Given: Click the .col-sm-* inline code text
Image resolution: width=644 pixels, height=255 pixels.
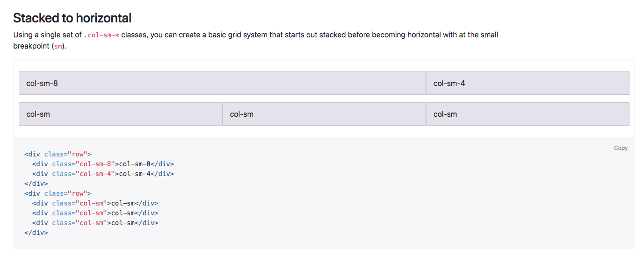Looking at the screenshot, I should (x=101, y=35).
